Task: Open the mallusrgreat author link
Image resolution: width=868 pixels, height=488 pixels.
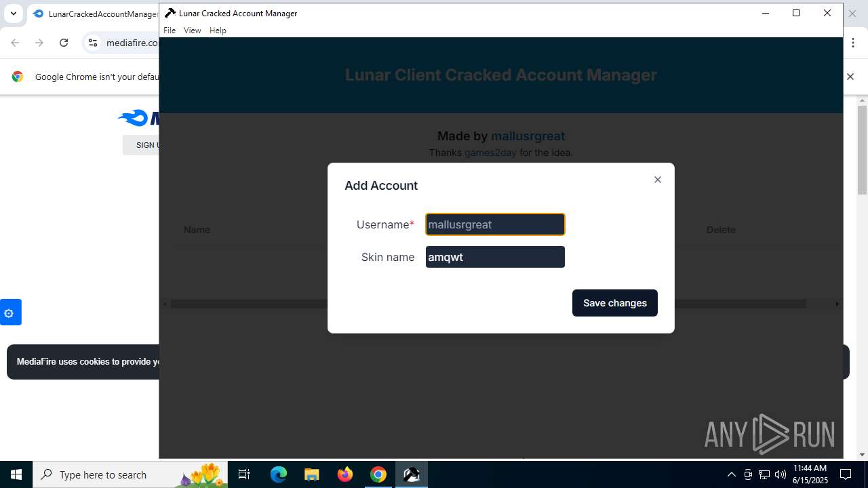Action: click(x=528, y=136)
